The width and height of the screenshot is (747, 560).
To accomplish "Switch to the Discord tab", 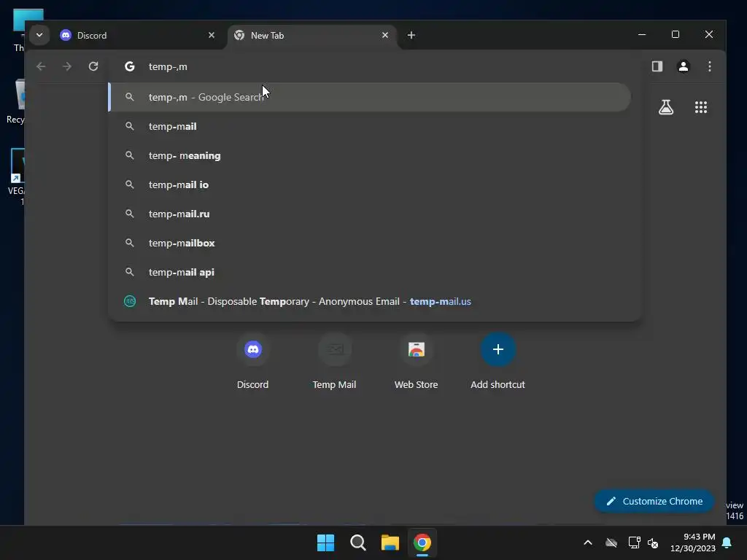I will (137, 35).
